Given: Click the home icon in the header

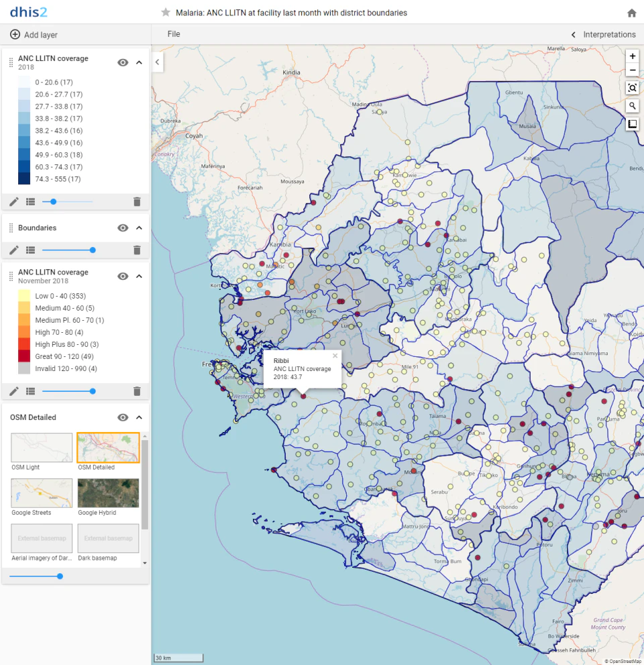Looking at the screenshot, I should (x=631, y=13).
